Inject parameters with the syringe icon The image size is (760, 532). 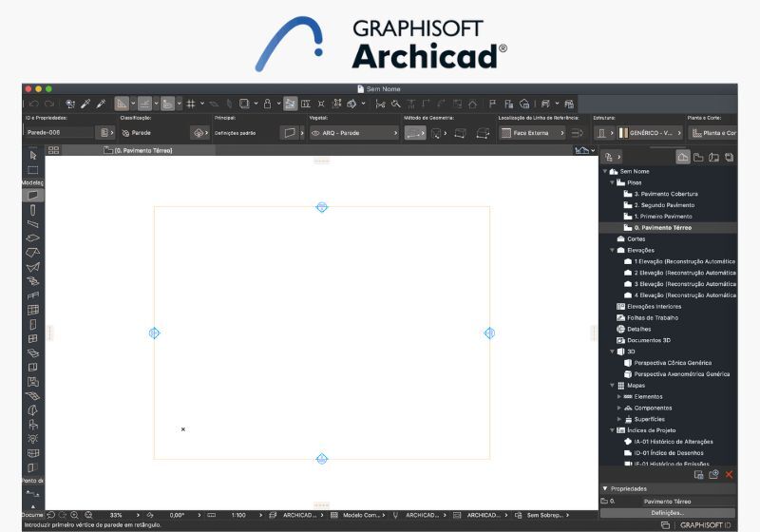[x=101, y=104]
